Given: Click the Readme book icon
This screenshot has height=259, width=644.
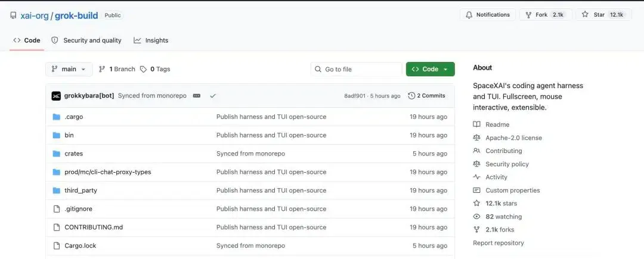Looking at the screenshot, I should pos(476,124).
